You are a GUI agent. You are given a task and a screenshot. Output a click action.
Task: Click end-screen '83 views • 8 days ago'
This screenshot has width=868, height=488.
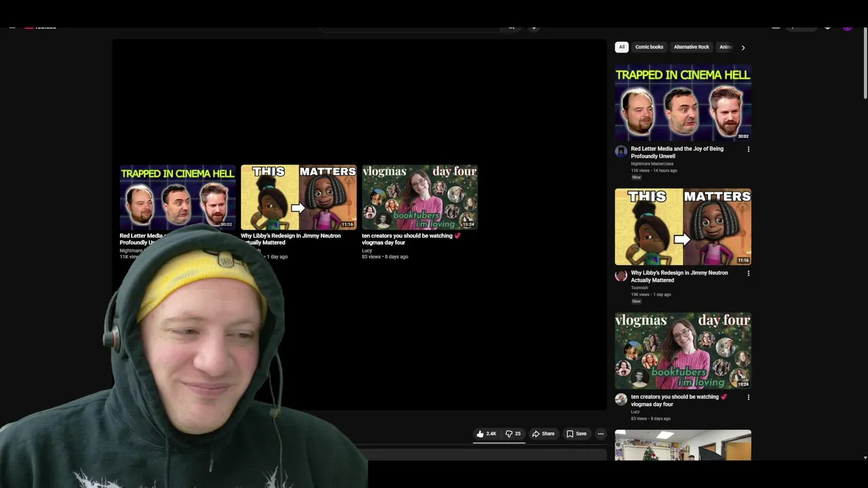384,256
